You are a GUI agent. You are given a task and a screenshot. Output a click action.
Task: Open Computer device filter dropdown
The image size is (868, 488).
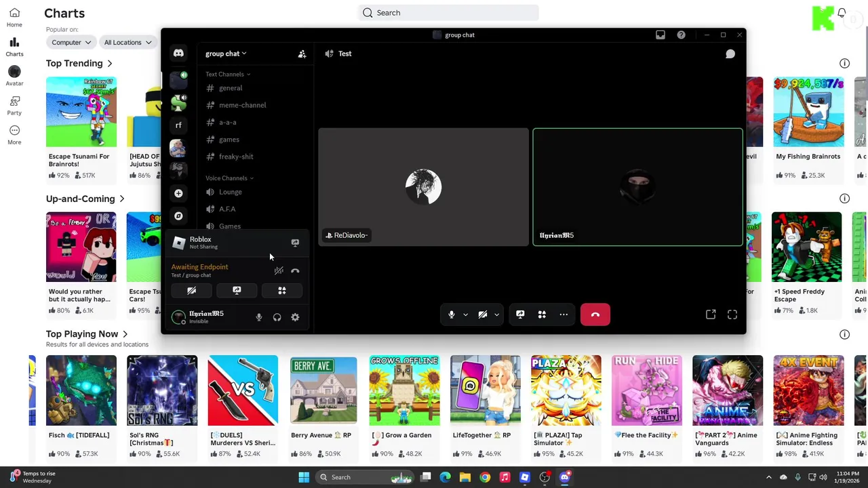click(x=71, y=42)
